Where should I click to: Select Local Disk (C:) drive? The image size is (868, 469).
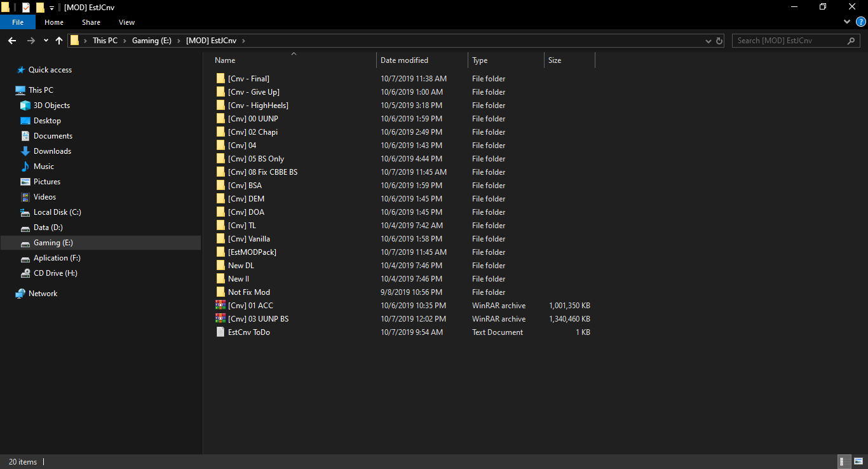pos(57,212)
